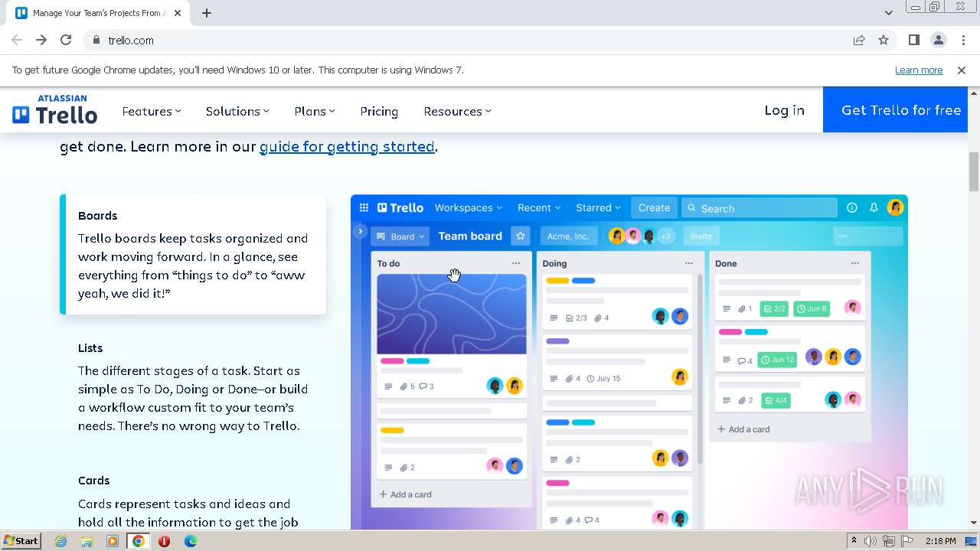Click the +3 members badge
This screenshot has height=551, width=980.
point(666,236)
